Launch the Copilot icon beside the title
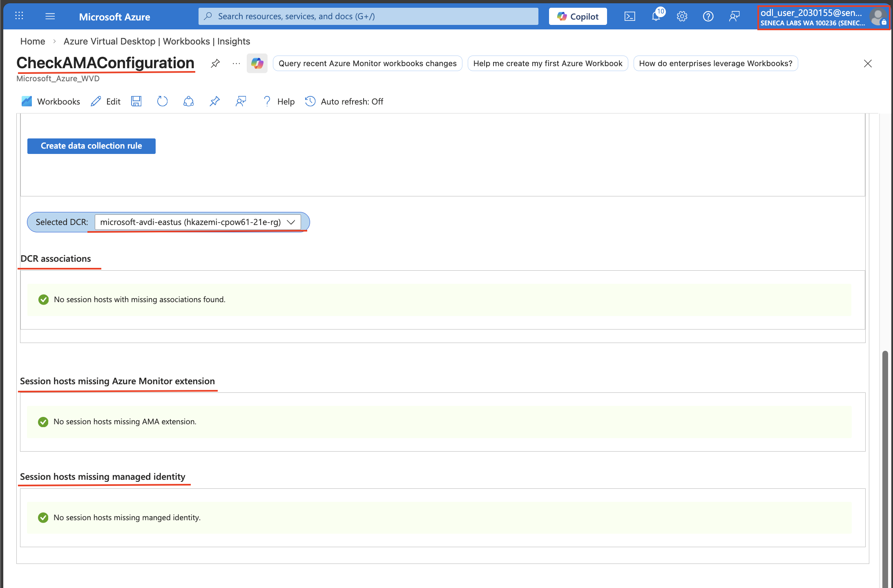Viewport: 893px width, 588px height. click(x=257, y=63)
